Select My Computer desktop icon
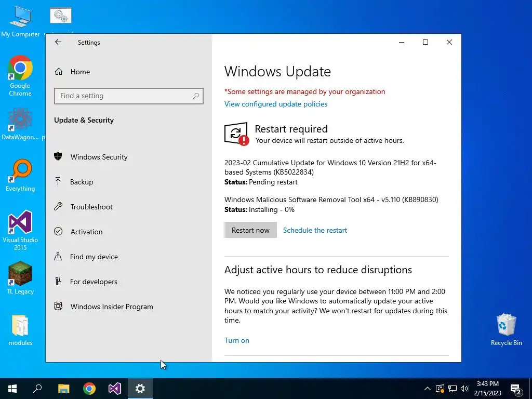The width and height of the screenshot is (532, 399). pyautogui.click(x=20, y=22)
